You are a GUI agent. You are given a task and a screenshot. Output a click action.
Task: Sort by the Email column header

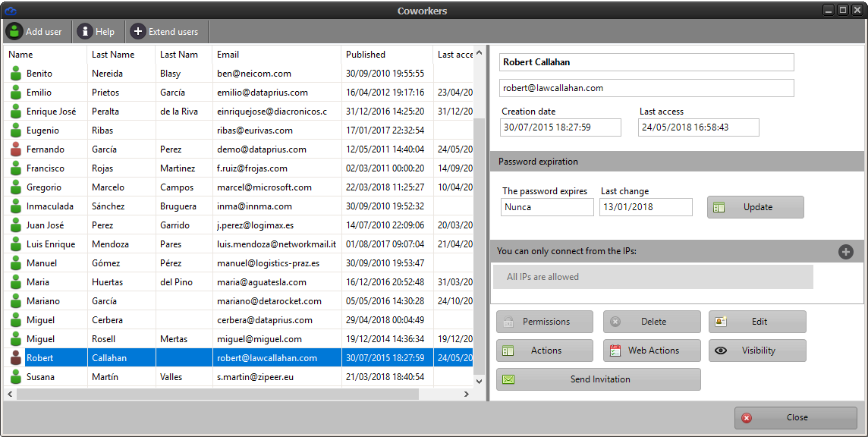pyautogui.click(x=277, y=55)
